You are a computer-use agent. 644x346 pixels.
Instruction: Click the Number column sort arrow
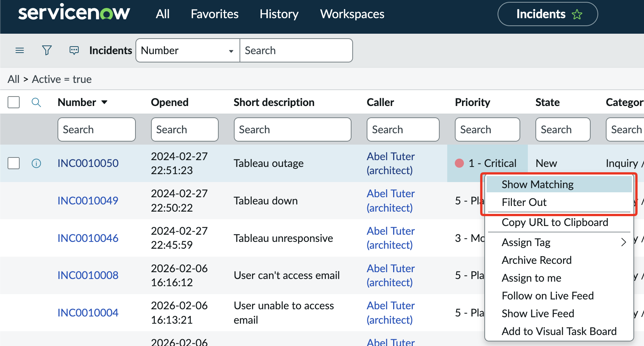(104, 102)
